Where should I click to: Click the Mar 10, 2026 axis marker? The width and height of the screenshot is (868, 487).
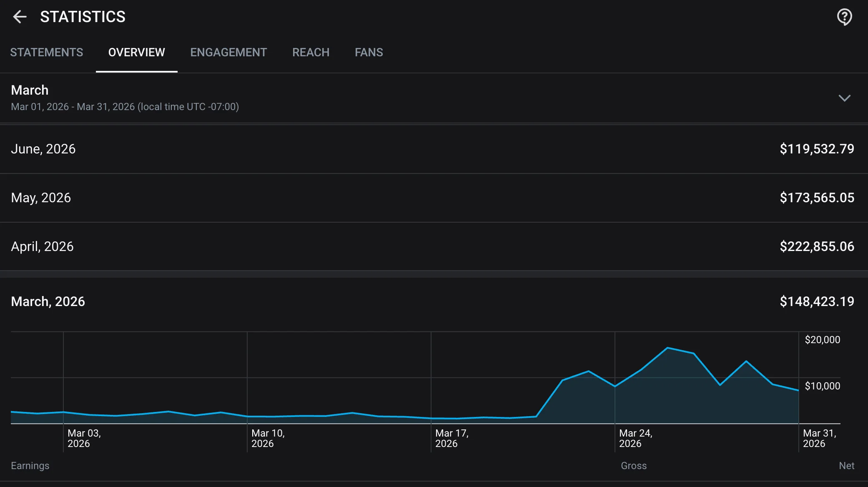point(268,438)
